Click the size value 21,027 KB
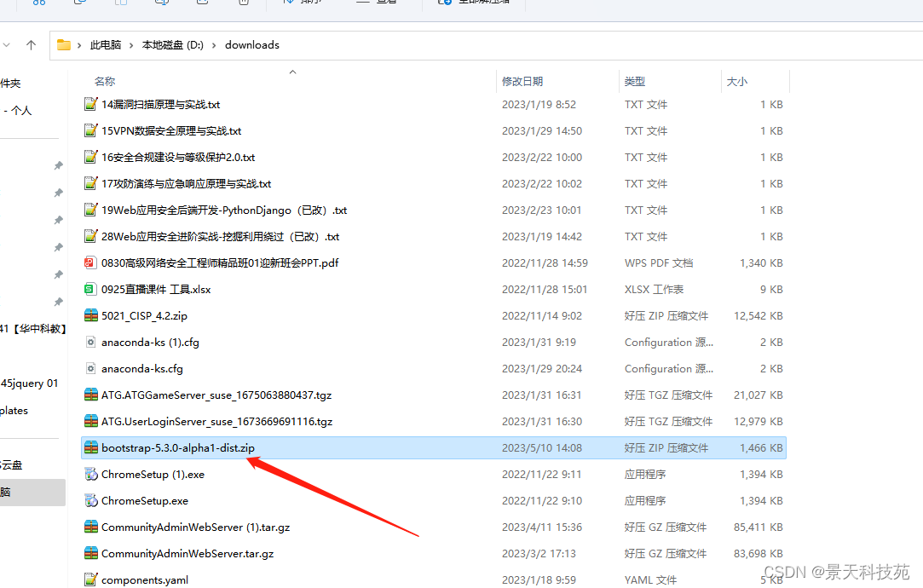The height and width of the screenshot is (588, 923). pos(759,395)
